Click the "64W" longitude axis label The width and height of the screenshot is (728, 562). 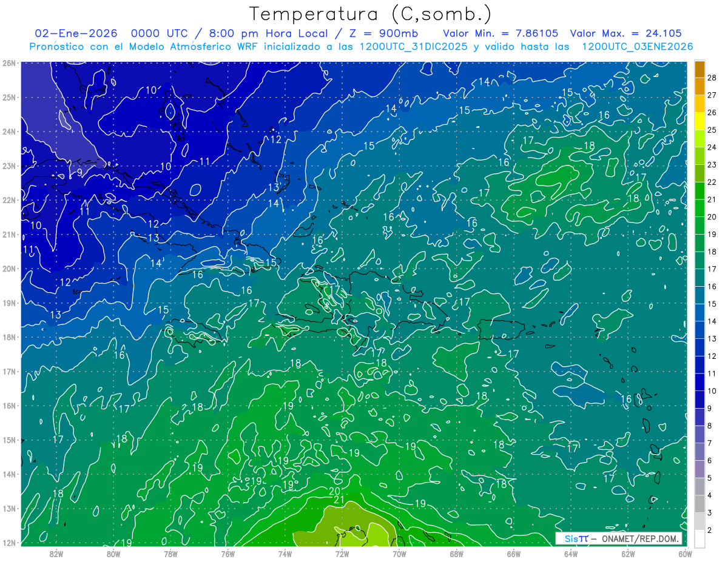571,553
